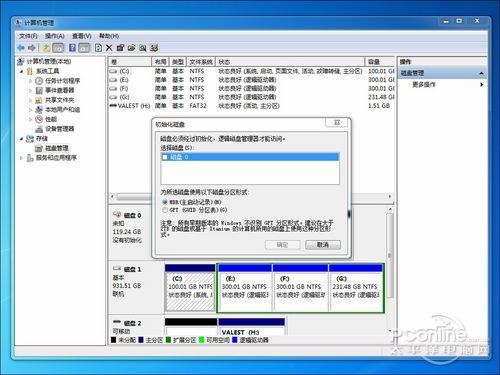Collapse the 磁盘管理 section in the actions pane
500x375 pixels.
pyautogui.click(x=481, y=73)
